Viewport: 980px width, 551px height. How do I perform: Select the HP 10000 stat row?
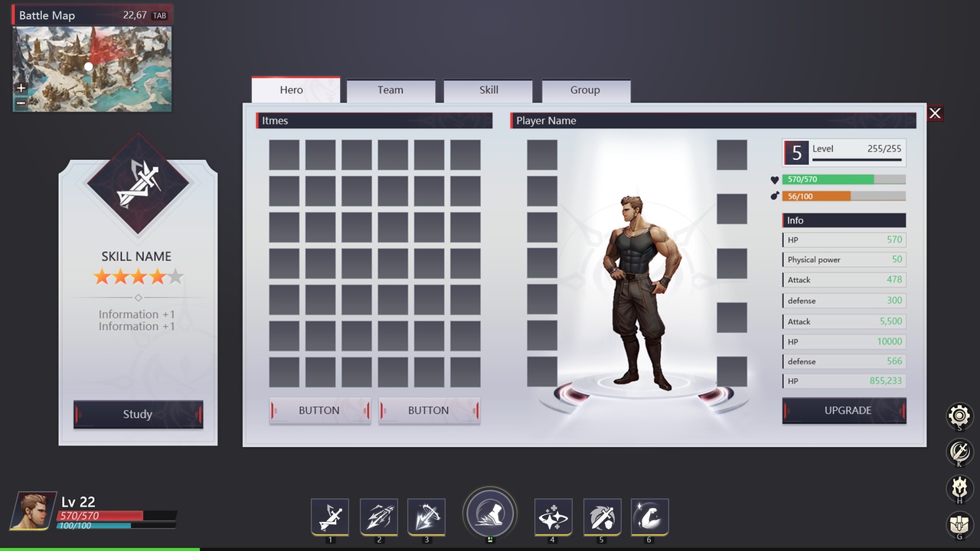pyautogui.click(x=844, y=341)
